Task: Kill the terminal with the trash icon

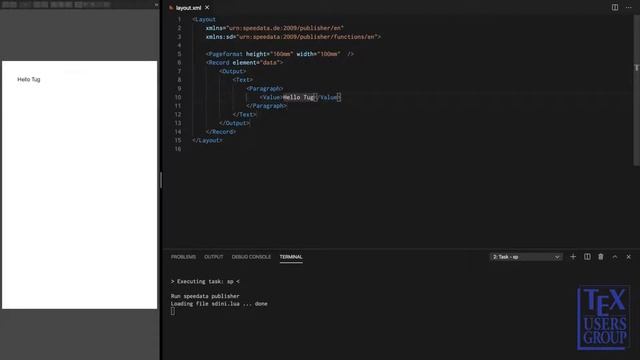Action: [601, 257]
